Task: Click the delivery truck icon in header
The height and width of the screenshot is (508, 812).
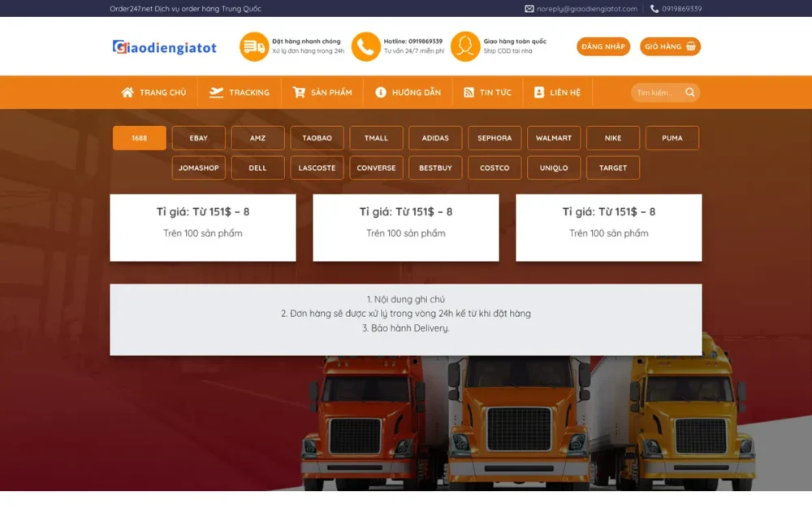Action: [x=253, y=46]
